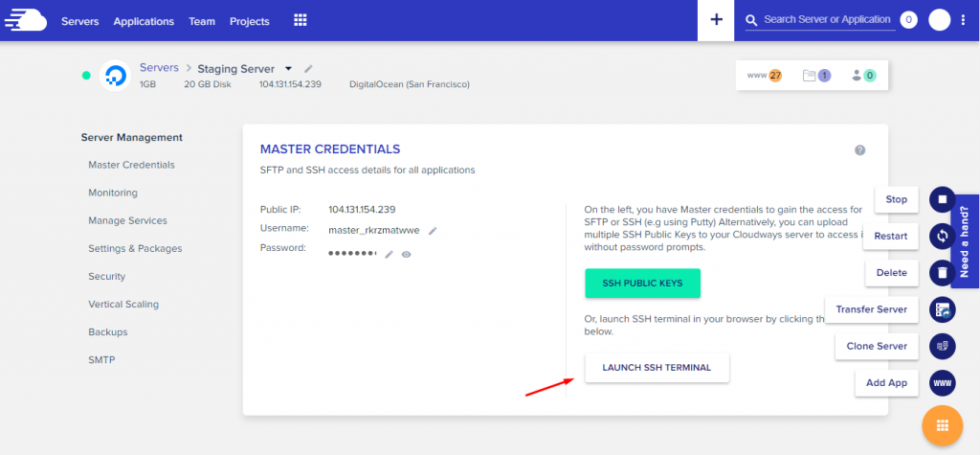The image size is (980, 455).
Task: Click the 20 GB Disk text
Action: tap(208, 84)
